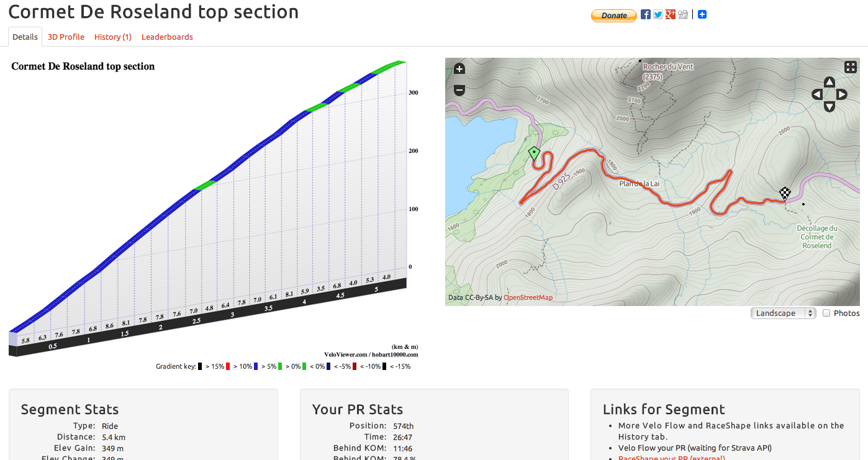Share the segment on Facebook
This screenshot has height=460, width=868.
pos(646,15)
